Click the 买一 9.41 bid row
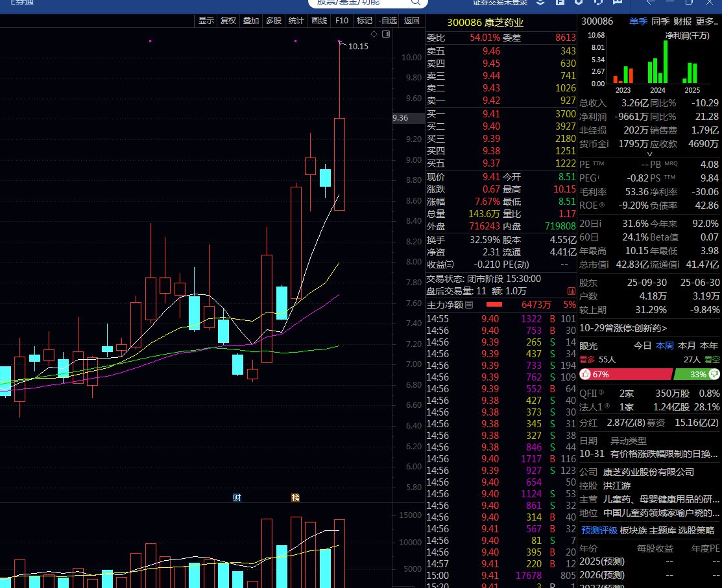The height and width of the screenshot is (588, 722). pyautogui.click(x=501, y=113)
